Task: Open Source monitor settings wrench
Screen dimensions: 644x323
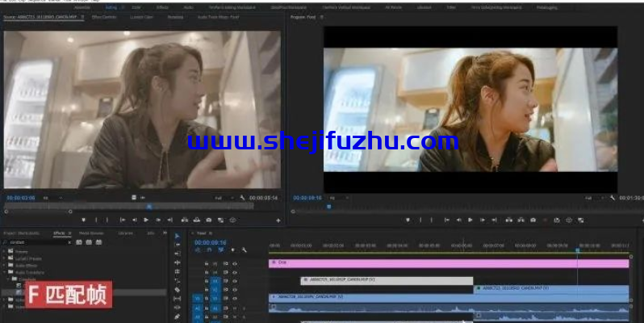Action: [x=242, y=198]
